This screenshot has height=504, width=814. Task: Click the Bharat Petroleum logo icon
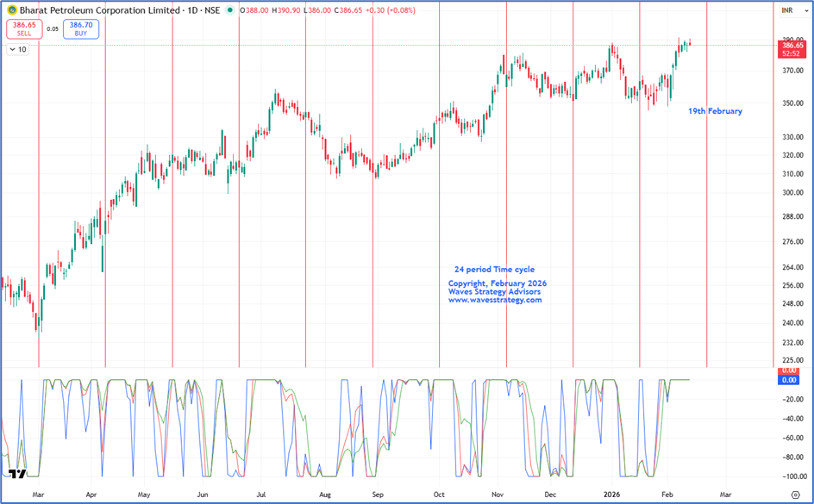tap(12, 10)
